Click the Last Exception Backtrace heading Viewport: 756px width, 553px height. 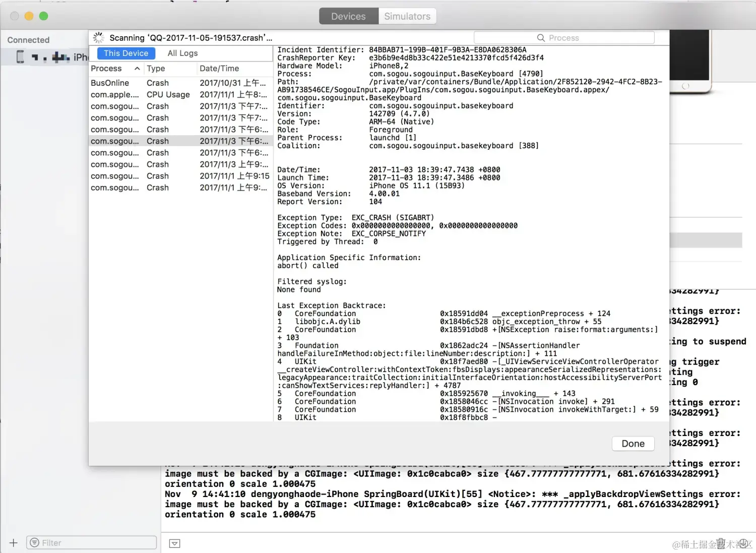pyautogui.click(x=331, y=305)
